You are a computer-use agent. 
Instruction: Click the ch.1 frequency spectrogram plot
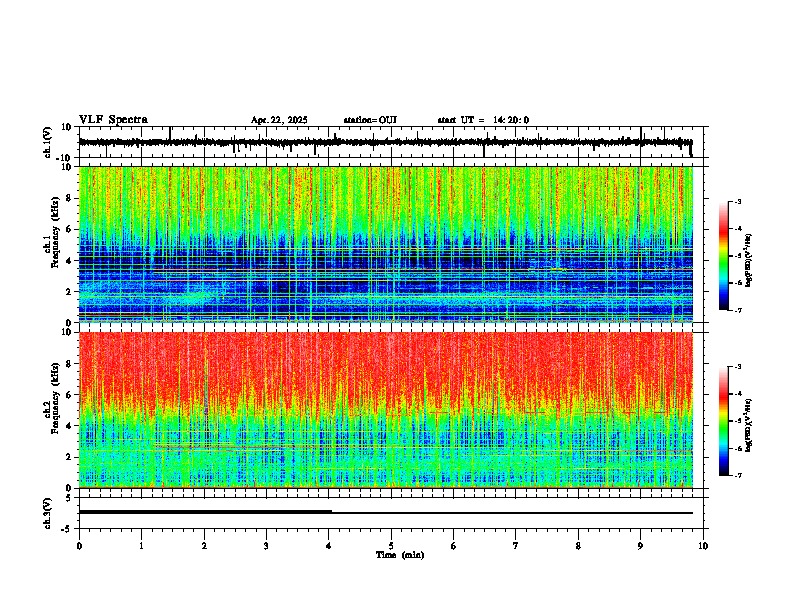(385, 244)
